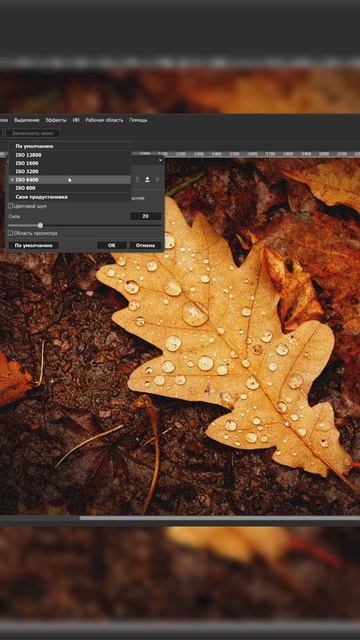Open the Выделение menu
360x640 pixels.
click(x=27, y=120)
